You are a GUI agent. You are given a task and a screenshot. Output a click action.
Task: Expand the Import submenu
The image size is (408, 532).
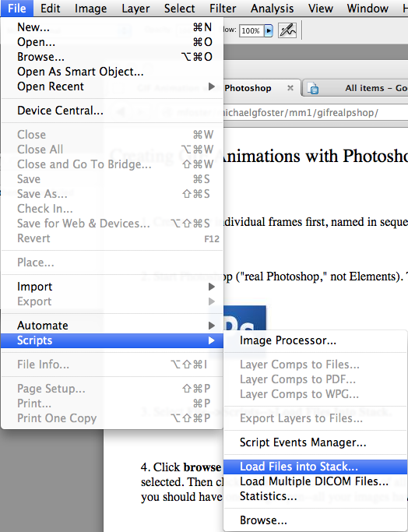pos(112,287)
